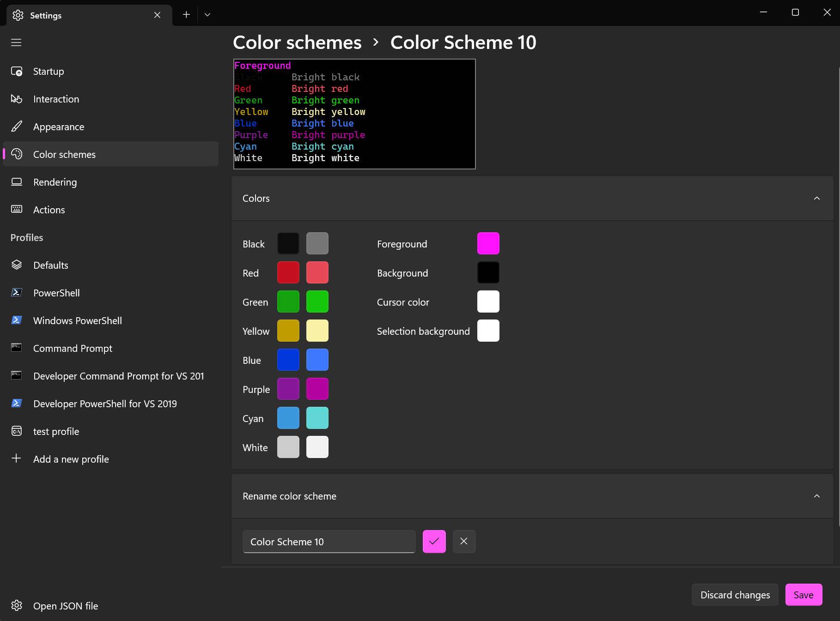Click Add a new profile
This screenshot has height=621, width=840.
[x=110, y=459]
